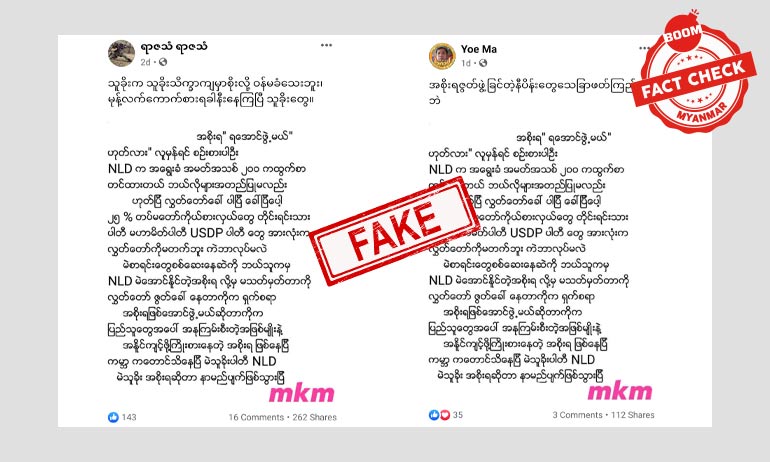Click the like reaction icon on right post
This screenshot has width=770, height=462.
(434, 415)
